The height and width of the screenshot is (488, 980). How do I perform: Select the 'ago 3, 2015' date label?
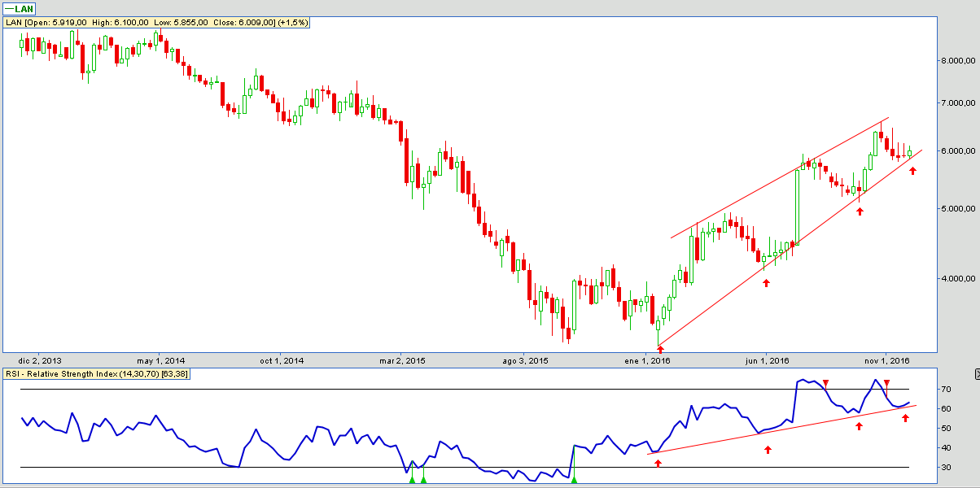(525, 360)
